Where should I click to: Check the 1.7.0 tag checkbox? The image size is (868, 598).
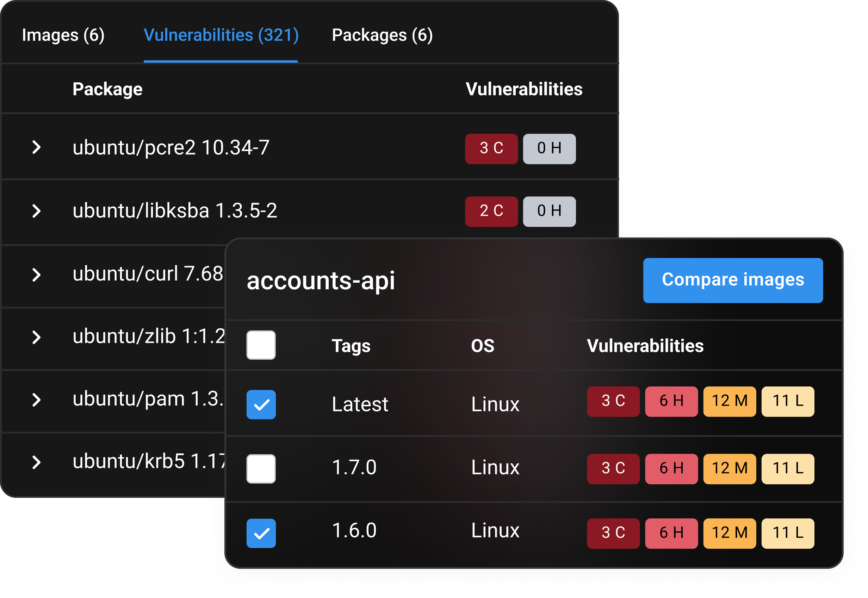point(261,469)
